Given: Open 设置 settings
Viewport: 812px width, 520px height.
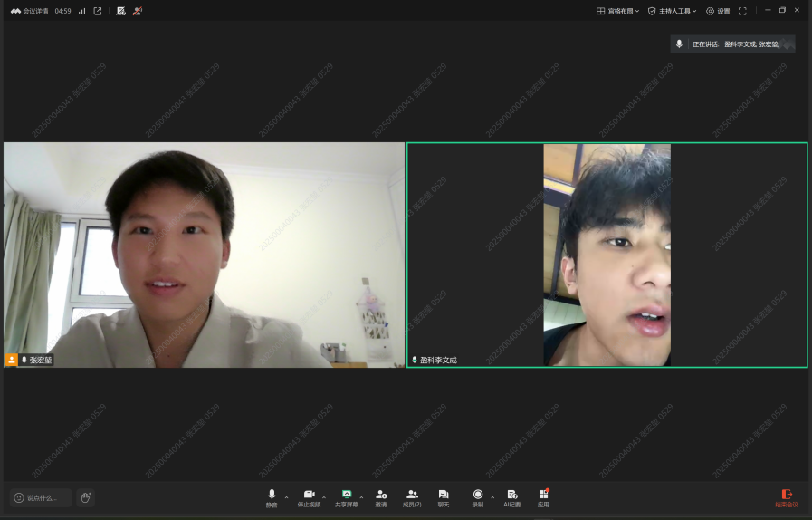Looking at the screenshot, I should [718, 11].
